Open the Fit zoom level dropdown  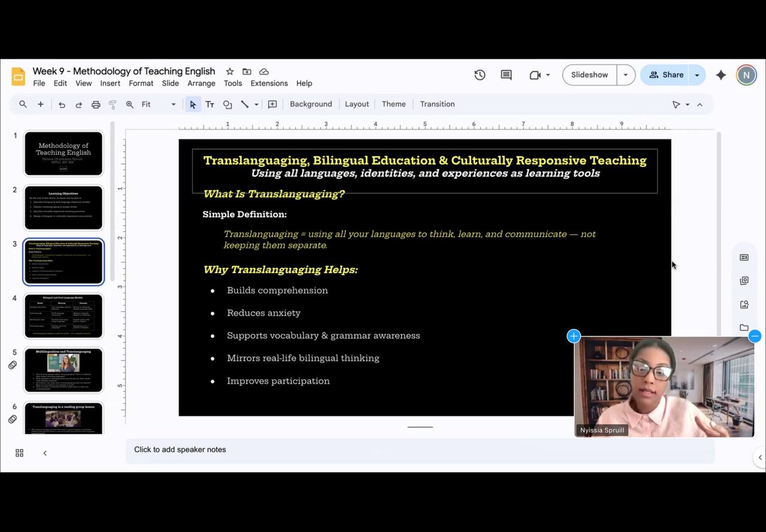(159, 104)
